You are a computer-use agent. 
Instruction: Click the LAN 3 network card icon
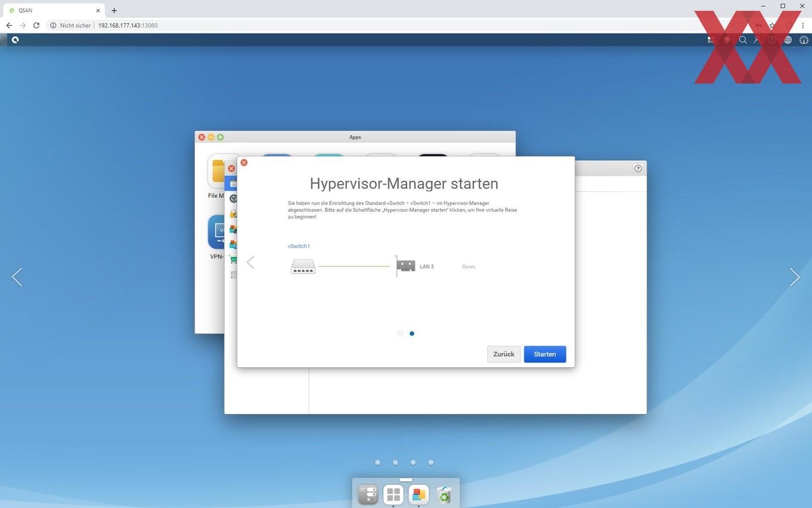click(405, 266)
